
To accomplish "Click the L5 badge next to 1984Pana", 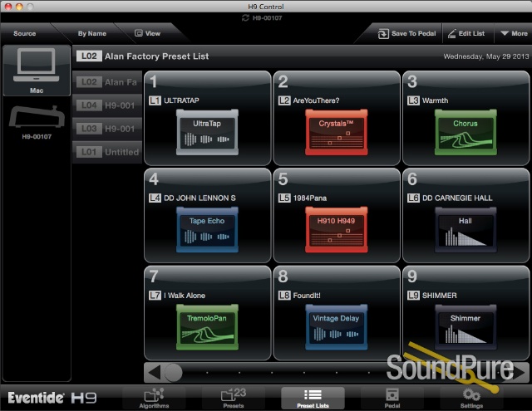I will click(284, 198).
